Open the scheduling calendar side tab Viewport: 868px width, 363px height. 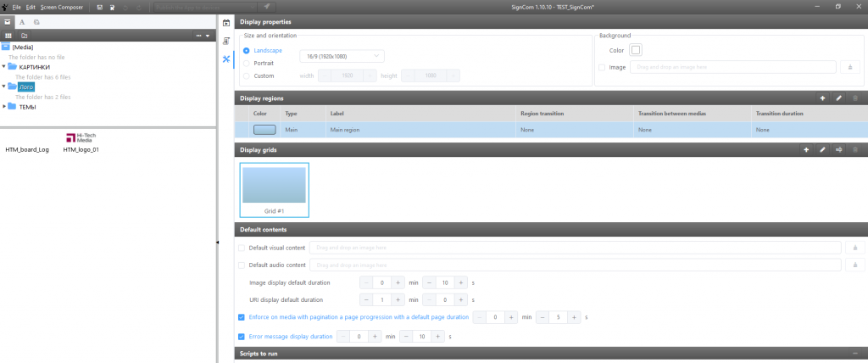pos(226,23)
